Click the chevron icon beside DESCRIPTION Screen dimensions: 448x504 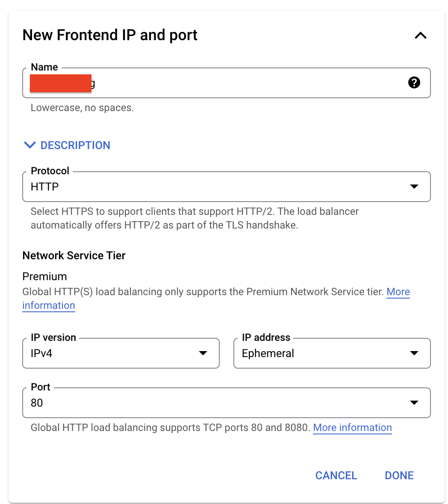coord(30,145)
